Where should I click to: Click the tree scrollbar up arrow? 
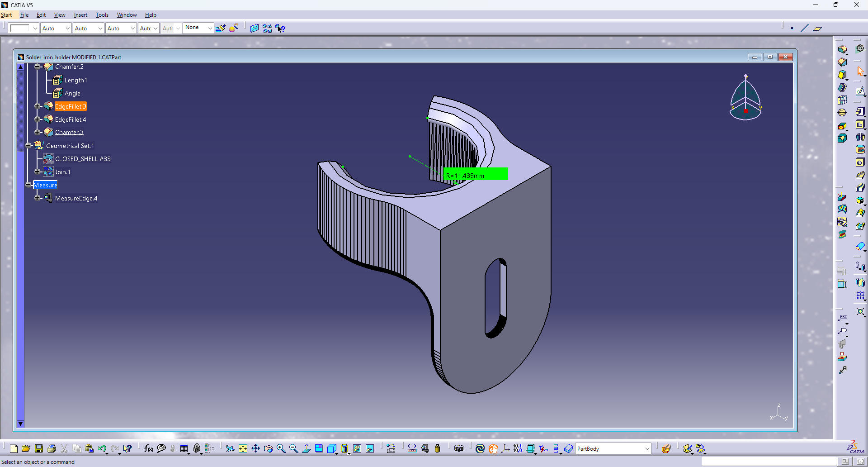(20, 67)
